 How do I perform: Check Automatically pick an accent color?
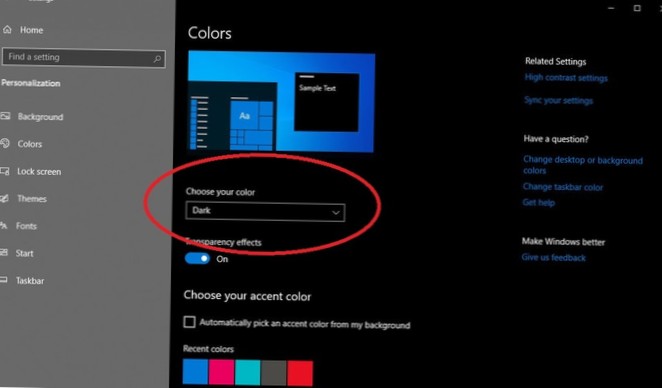[x=189, y=322]
